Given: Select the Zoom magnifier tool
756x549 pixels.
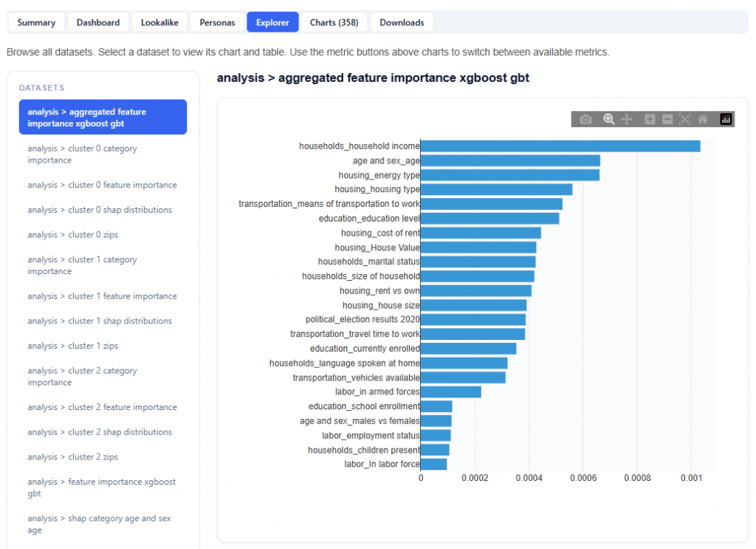Looking at the screenshot, I should (609, 119).
